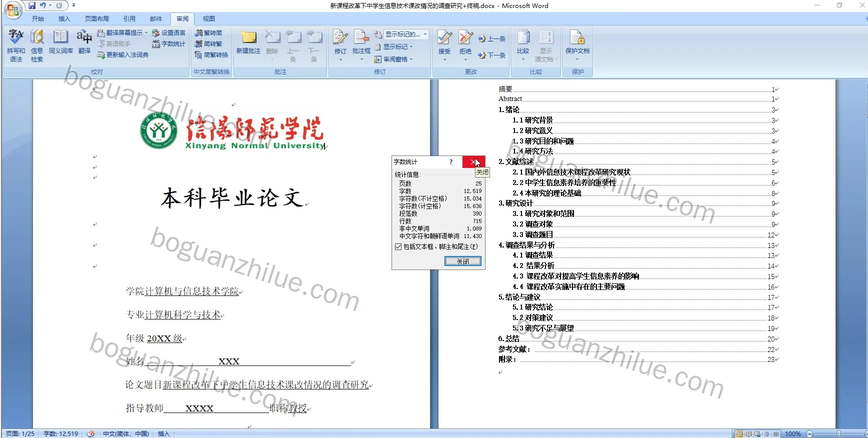The height and width of the screenshot is (438, 868).
Task: Add a 新建批注 new comment
Action: 248,42
